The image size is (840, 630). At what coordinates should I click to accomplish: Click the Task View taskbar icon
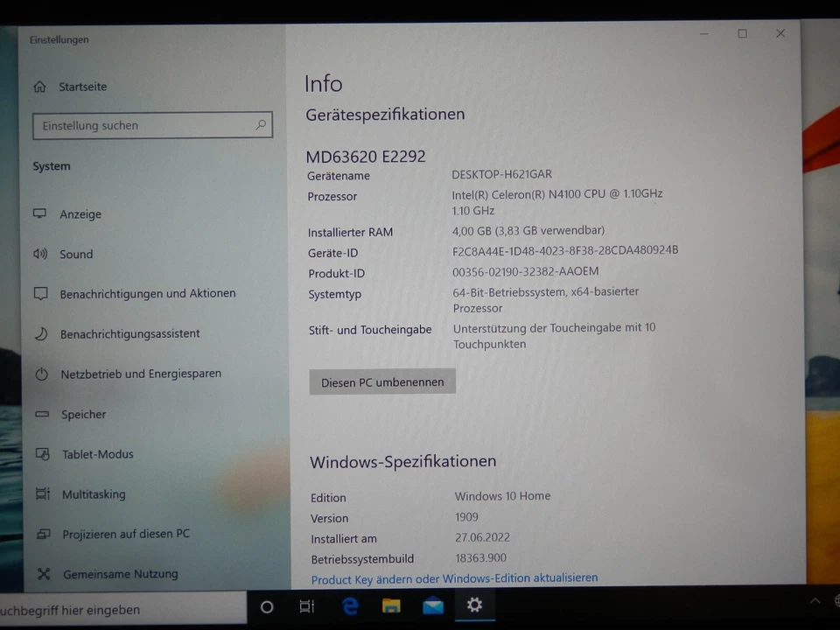click(307, 605)
